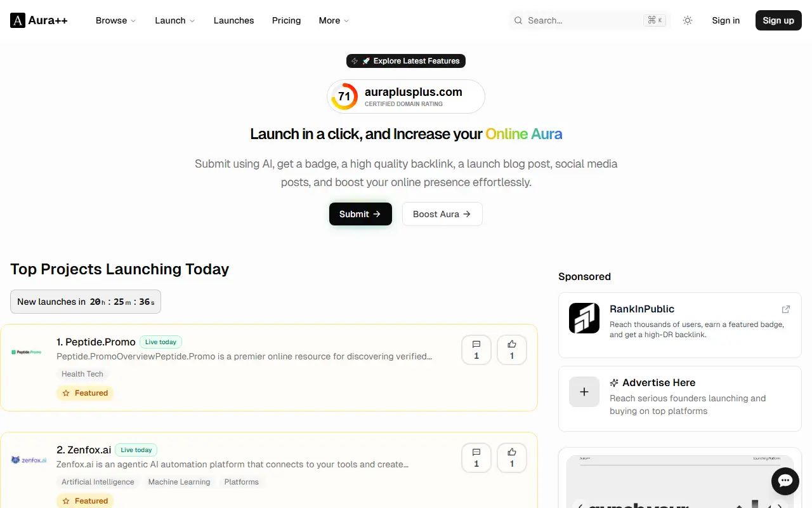Click the RankInPublic logo
Screen dimensions: 812x508
[x=584, y=318]
